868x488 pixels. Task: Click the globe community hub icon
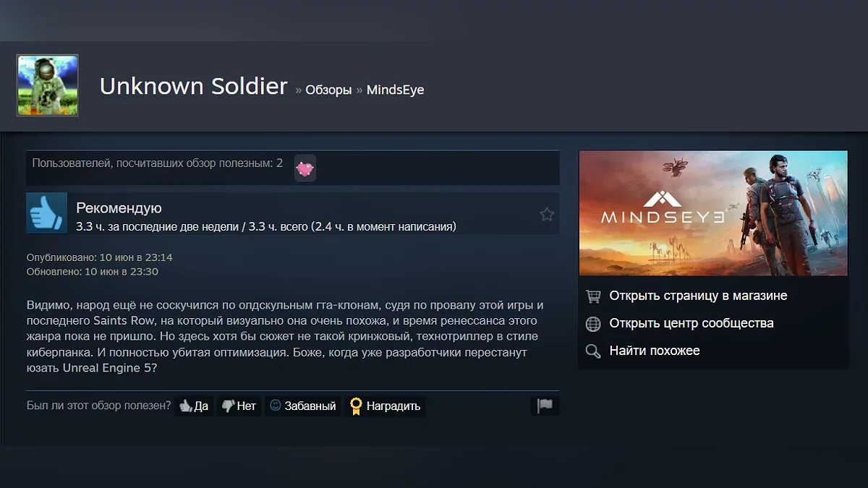593,324
